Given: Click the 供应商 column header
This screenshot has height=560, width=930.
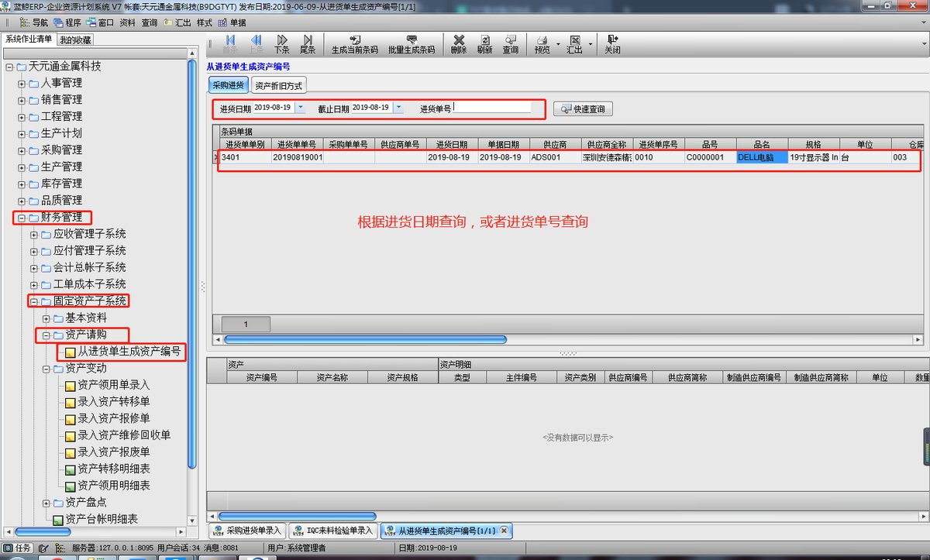Looking at the screenshot, I should pyautogui.click(x=556, y=144).
